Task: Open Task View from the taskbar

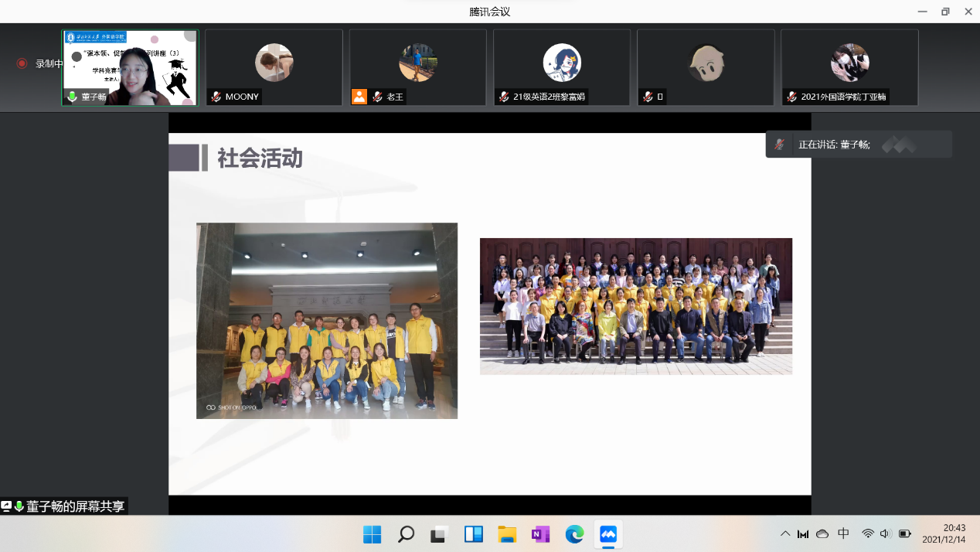Action: [440, 534]
